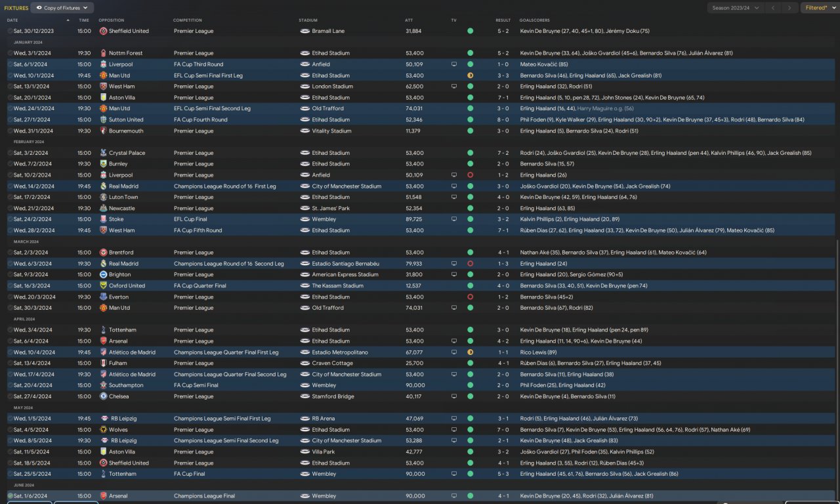Sort by the TV column header
Screen dimensions: 840x504
tap(453, 20)
